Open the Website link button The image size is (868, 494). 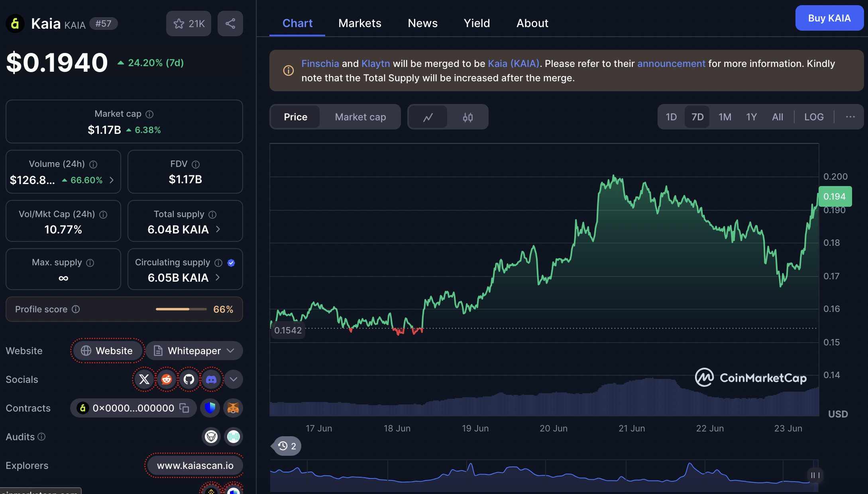108,351
